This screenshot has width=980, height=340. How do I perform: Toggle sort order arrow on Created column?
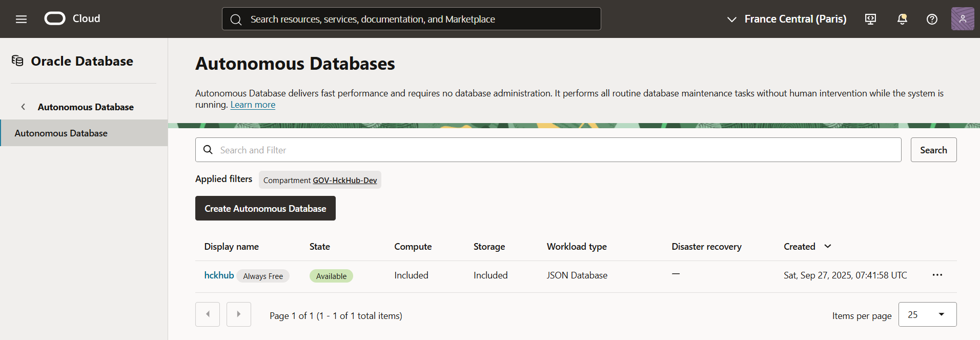coord(827,246)
